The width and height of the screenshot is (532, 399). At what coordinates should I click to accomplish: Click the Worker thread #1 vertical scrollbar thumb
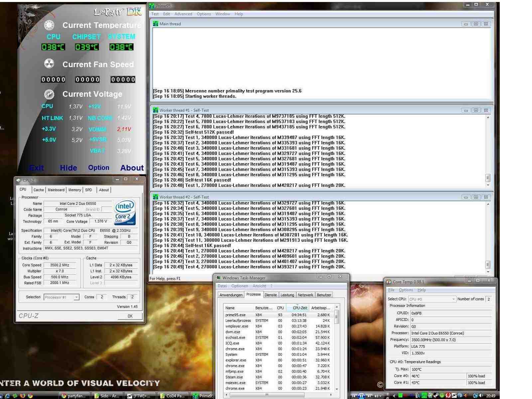click(x=488, y=178)
